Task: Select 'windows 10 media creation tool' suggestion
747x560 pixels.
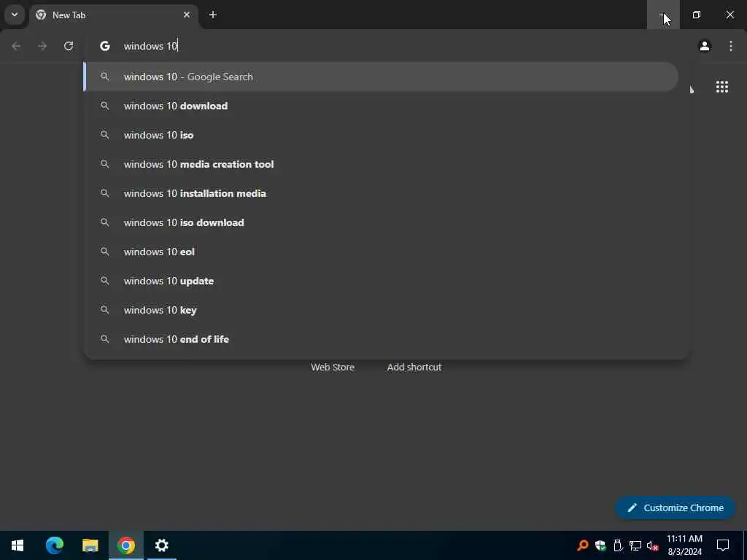Action: (381, 164)
